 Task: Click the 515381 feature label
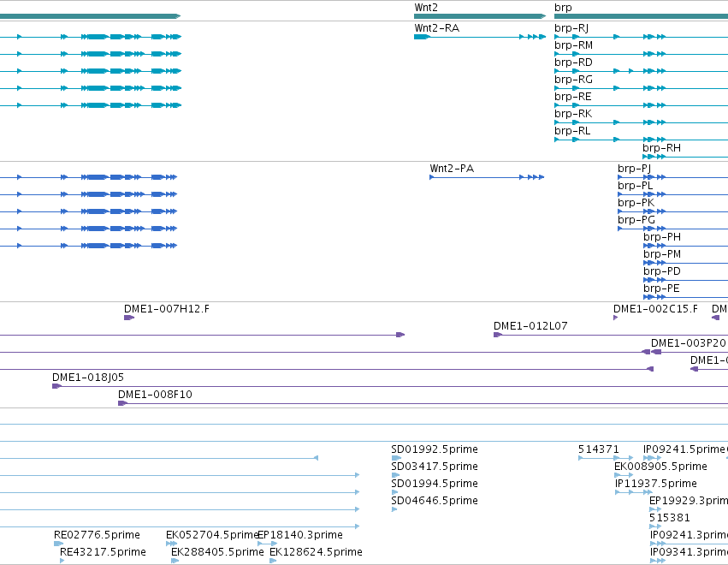pyautogui.click(x=670, y=518)
